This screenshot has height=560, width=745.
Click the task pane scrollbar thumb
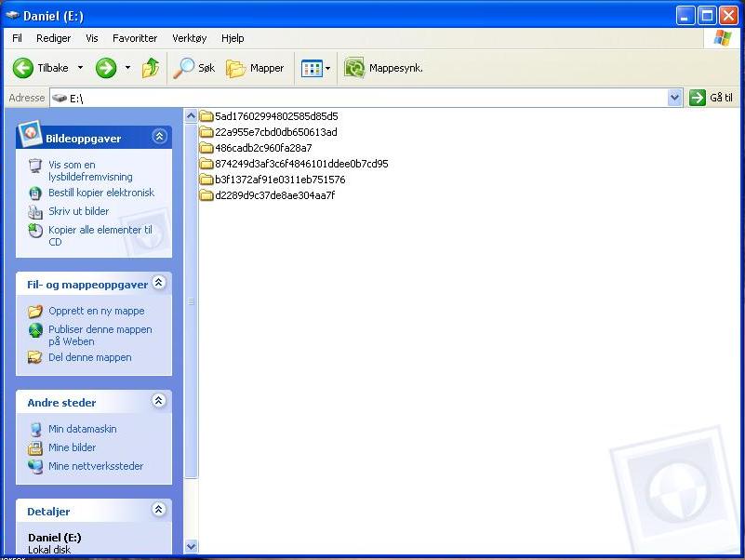pyautogui.click(x=191, y=300)
